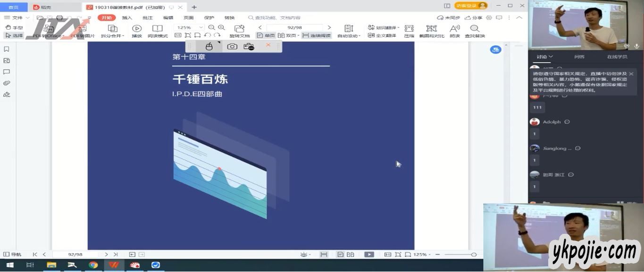The width and height of the screenshot is (644, 272).
Task: Expand the 讨论 discussion dropdown
Action: pos(544,57)
